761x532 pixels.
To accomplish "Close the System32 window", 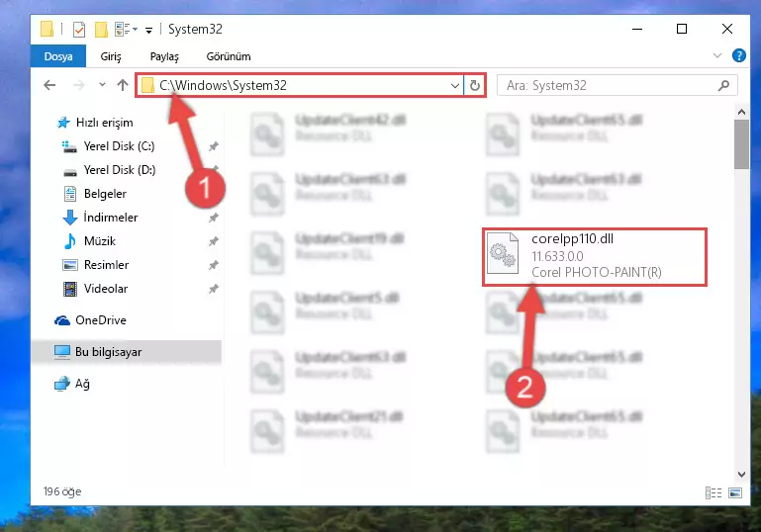I will [727, 29].
